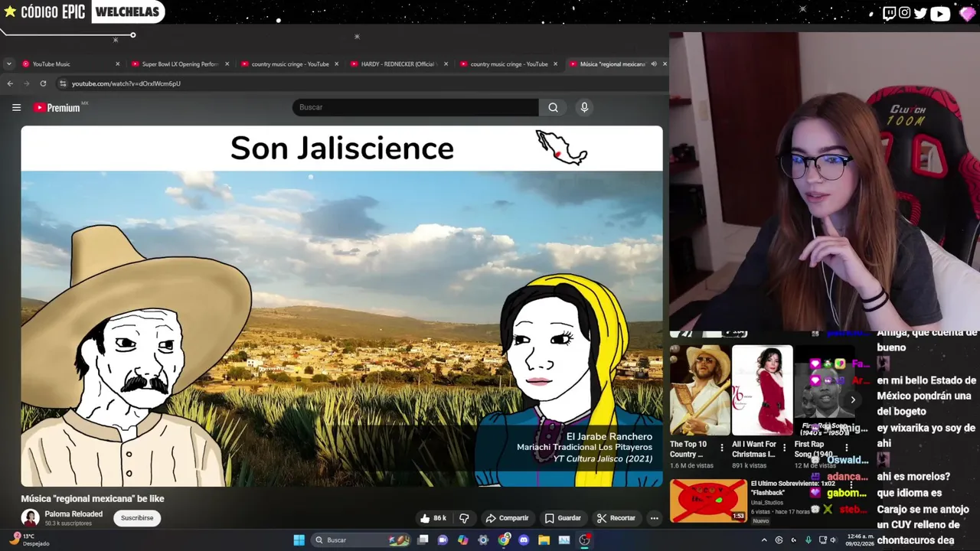The height and width of the screenshot is (551, 980).
Task: Click inside the Son Jaliscience video player
Action: coord(341,306)
